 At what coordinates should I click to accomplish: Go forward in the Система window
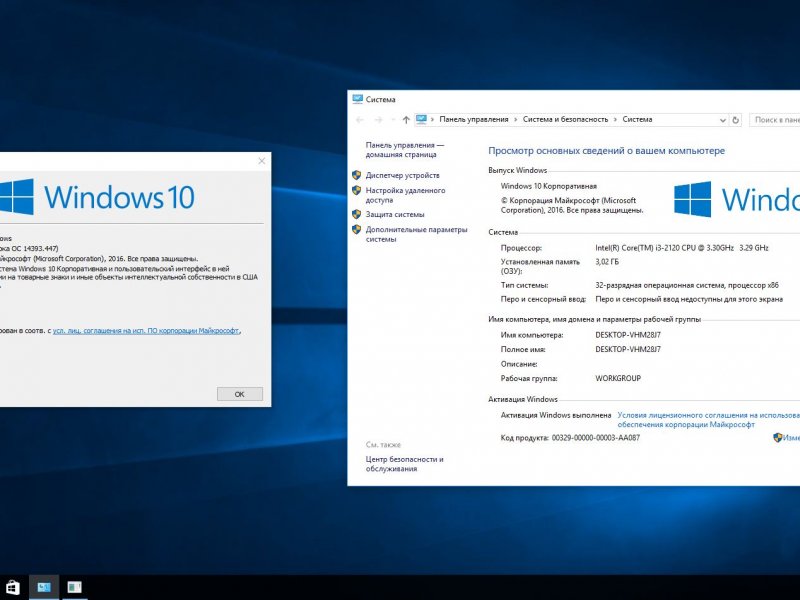pos(378,120)
